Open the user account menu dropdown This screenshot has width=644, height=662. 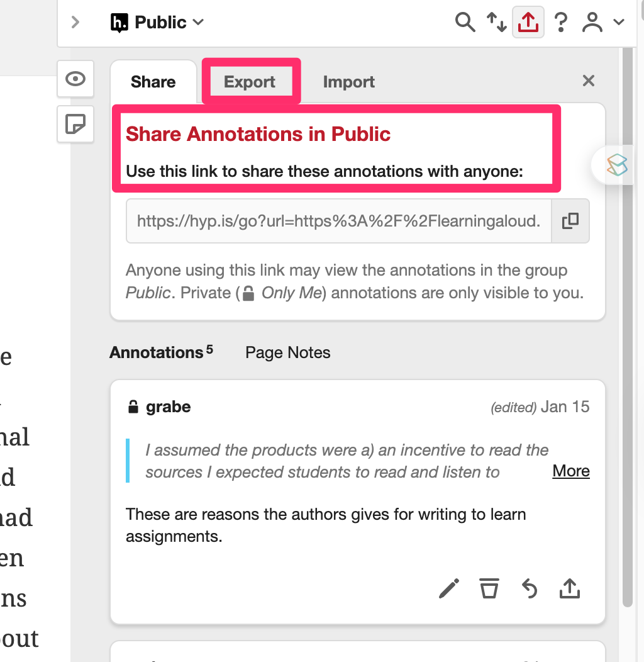click(x=602, y=23)
